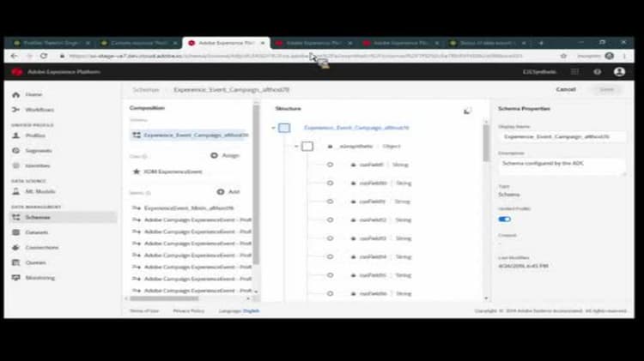
Task: Bookmark the page with the star icon
Action: click(x=563, y=56)
